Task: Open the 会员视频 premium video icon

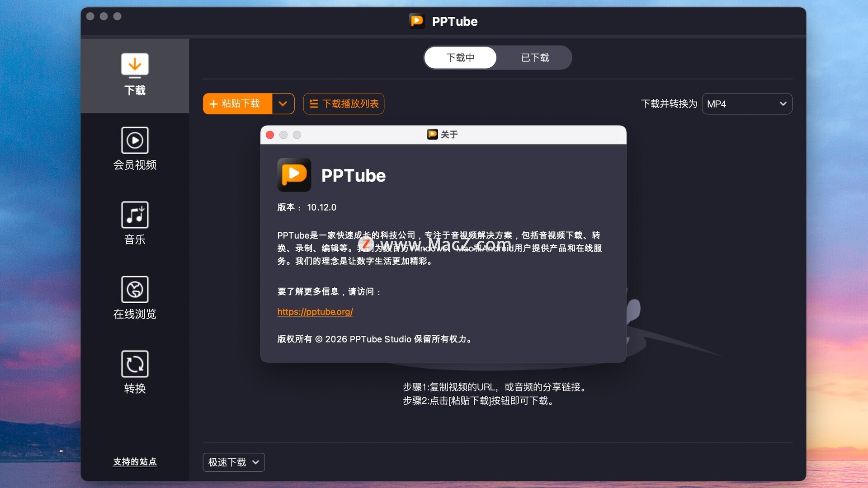Action: click(x=135, y=140)
